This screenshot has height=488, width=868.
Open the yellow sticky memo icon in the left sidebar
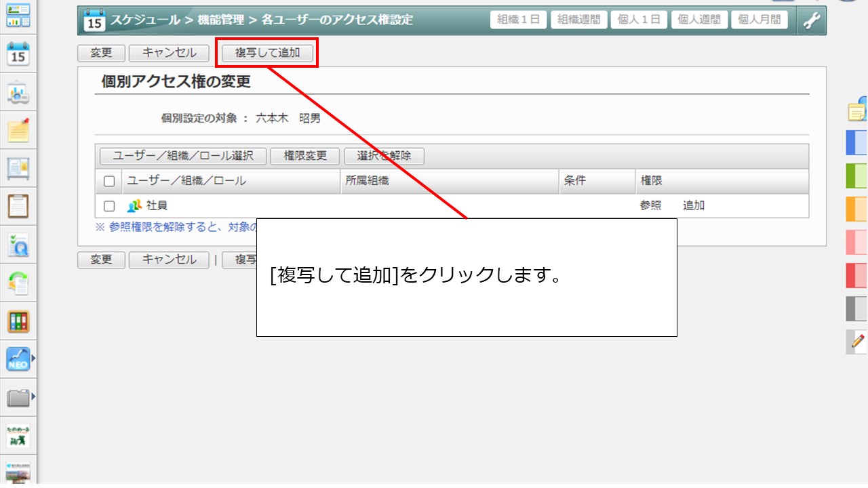(18, 129)
